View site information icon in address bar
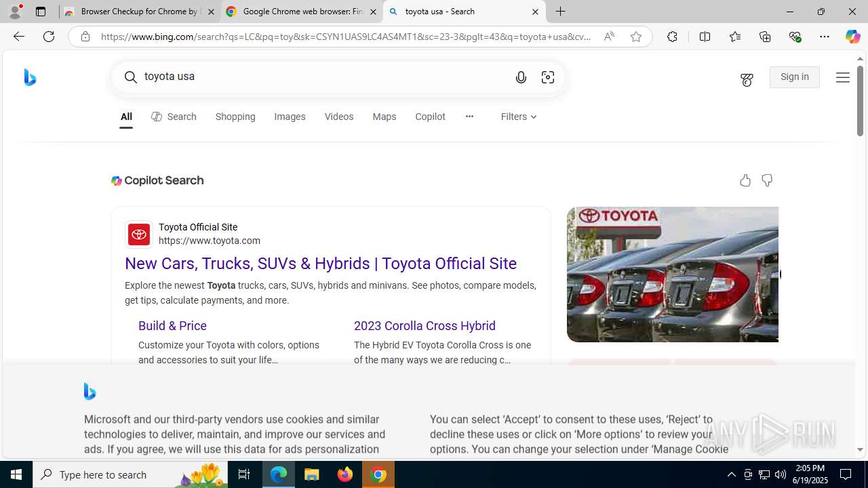The width and height of the screenshot is (868, 488). click(85, 37)
